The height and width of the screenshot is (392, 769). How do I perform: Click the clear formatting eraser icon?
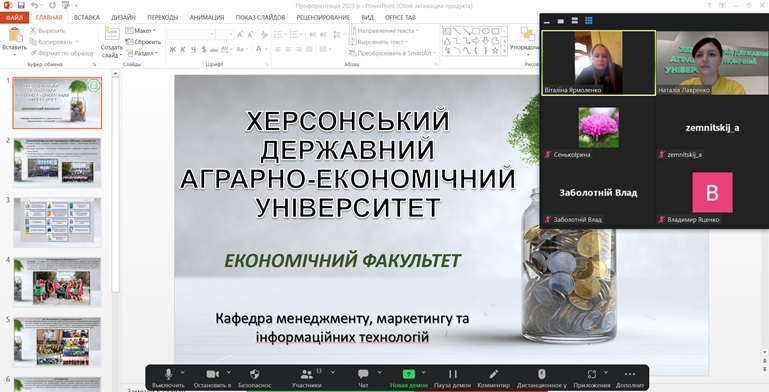[x=264, y=34]
